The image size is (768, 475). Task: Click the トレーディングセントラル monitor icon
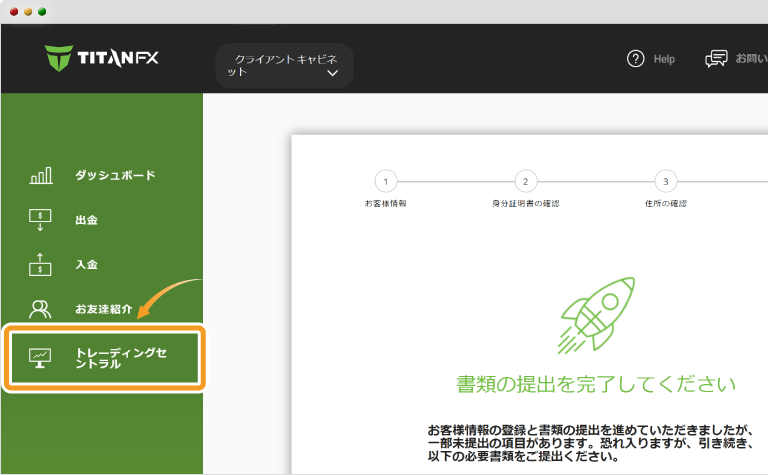pyautogui.click(x=40, y=358)
